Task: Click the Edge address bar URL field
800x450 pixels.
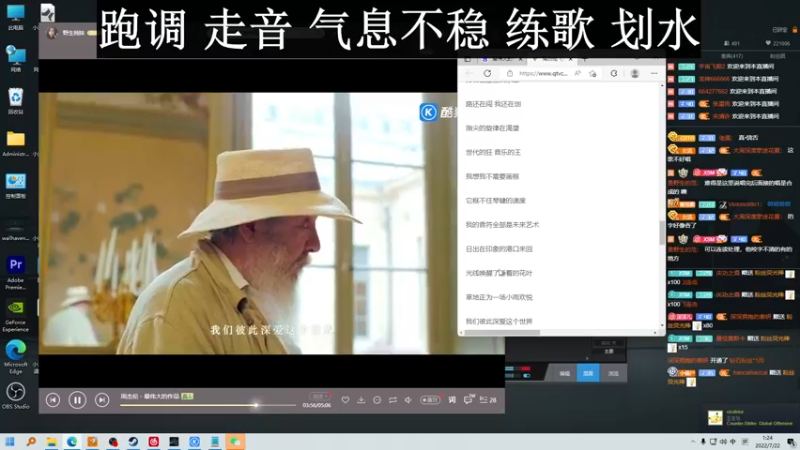Action: point(543,73)
